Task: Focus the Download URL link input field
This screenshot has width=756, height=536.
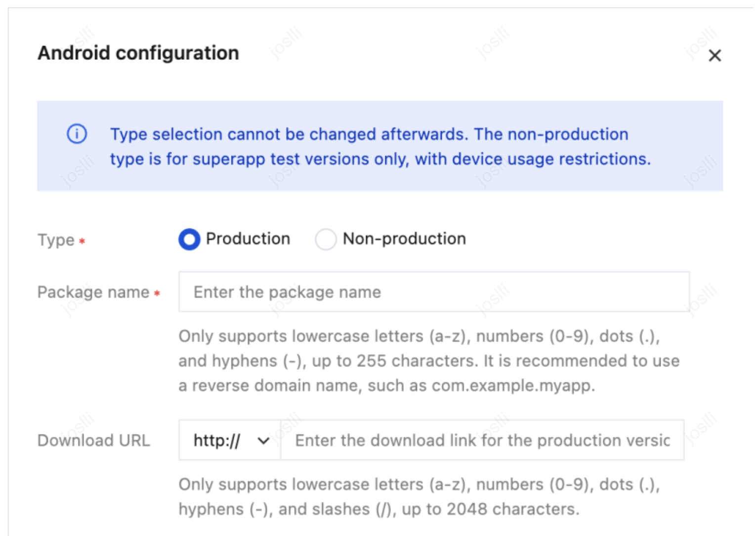Action: 482,440
